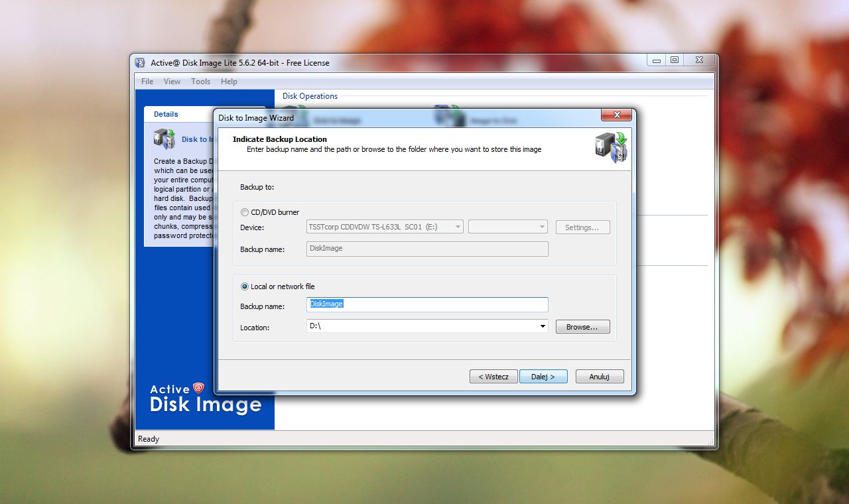Click the Settings... button
This screenshot has width=849, height=504.
click(582, 227)
